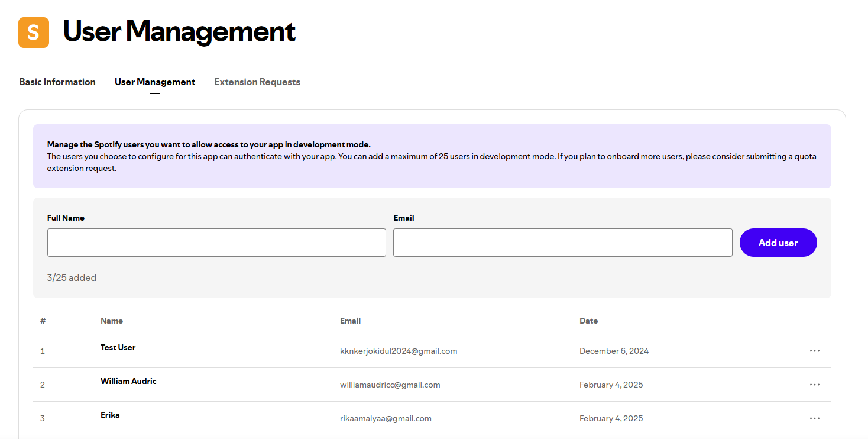Open the options menu for Test User

coord(815,350)
